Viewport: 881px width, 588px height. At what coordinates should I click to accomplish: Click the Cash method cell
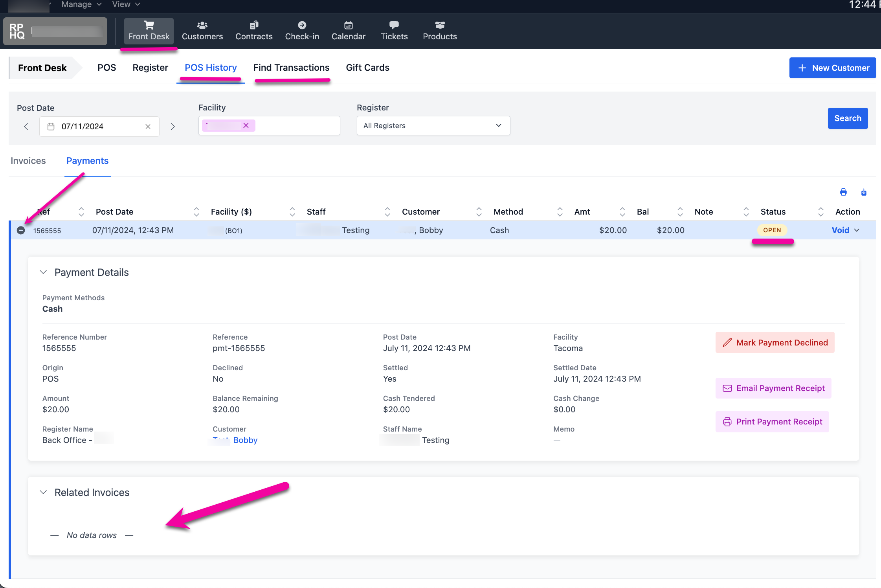pos(499,230)
